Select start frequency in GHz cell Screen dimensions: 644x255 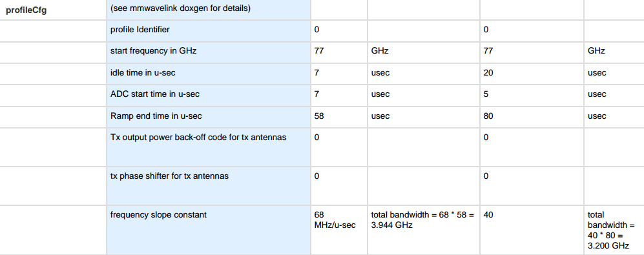point(208,52)
